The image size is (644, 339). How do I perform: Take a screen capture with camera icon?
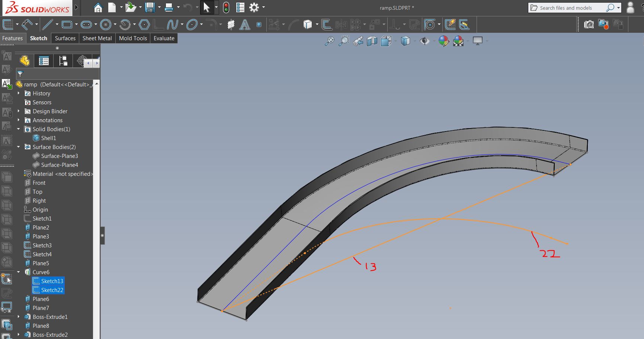pos(589,25)
